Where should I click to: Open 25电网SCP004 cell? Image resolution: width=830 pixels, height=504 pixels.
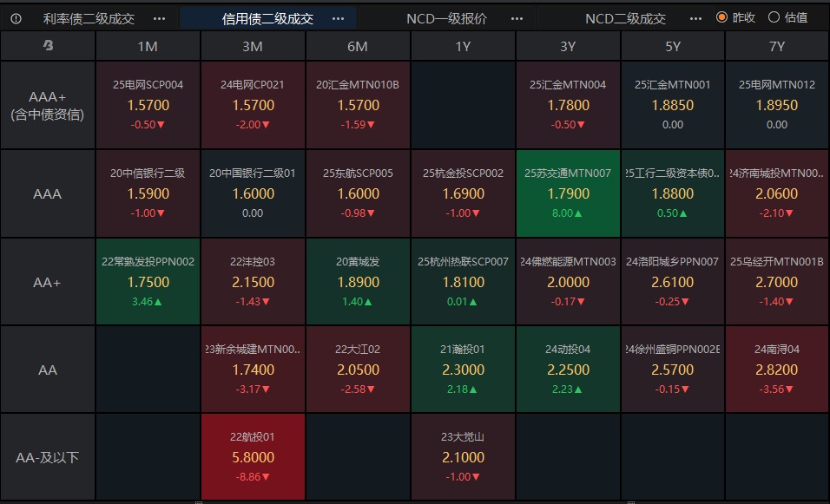pyautogui.click(x=148, y=105)
